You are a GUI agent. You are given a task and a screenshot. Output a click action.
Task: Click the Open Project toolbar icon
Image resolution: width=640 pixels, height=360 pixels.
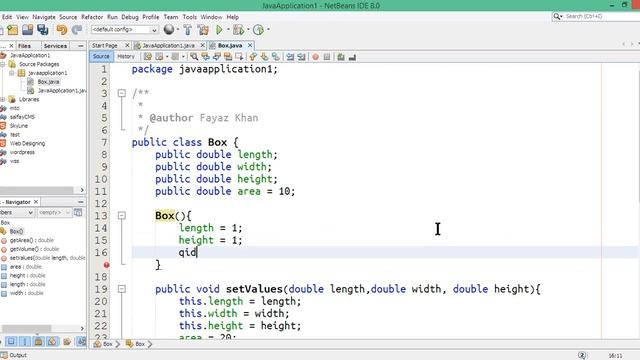pyautogui.click(x=27, y=29)
